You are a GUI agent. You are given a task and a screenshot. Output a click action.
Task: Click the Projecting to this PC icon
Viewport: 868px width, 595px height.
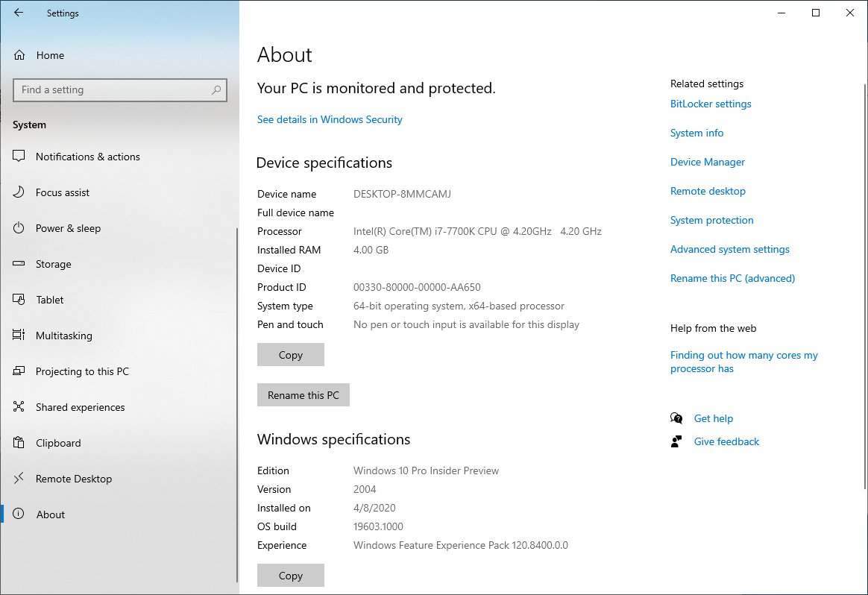[x=19, y=371]
